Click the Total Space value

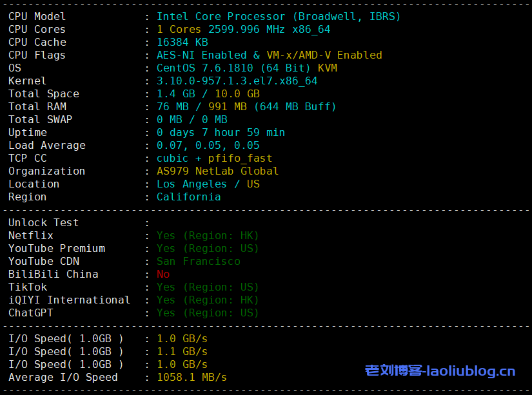[x=208, y=94]
